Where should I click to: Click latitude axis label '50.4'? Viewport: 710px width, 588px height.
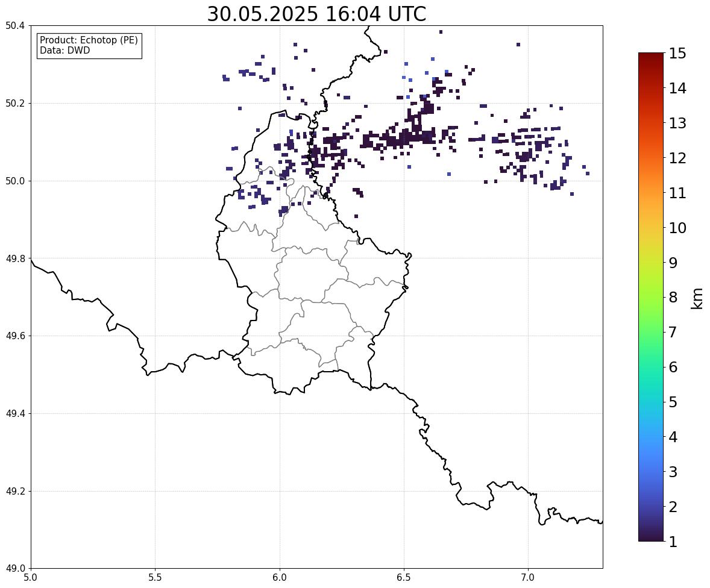pyautogui.click(x=14, y=26)
